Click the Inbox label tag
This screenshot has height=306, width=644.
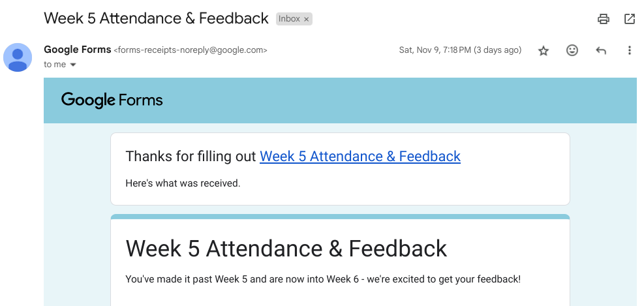pos(289,19)
